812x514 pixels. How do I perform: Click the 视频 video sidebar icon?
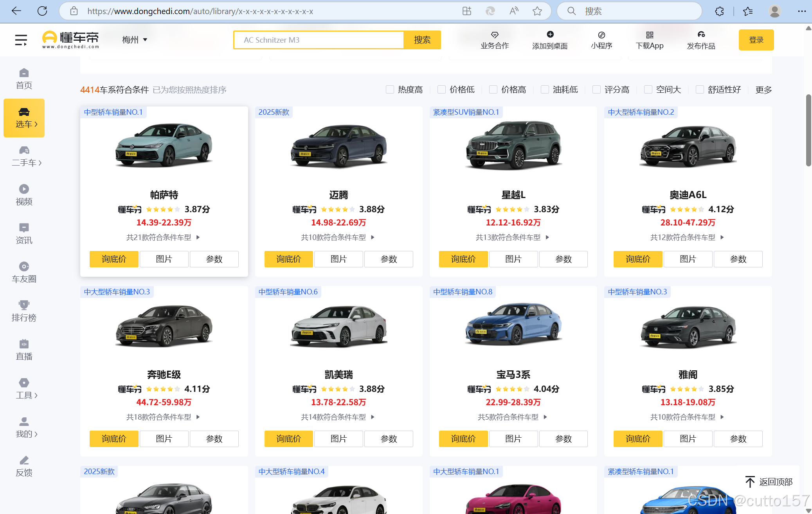tap(24, 189)
